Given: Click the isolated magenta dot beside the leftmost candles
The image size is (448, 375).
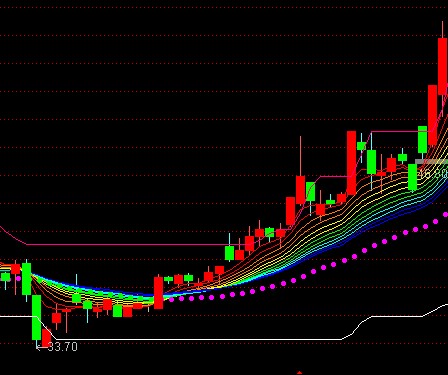Looking at the screenshot, I should pos(18,278).
